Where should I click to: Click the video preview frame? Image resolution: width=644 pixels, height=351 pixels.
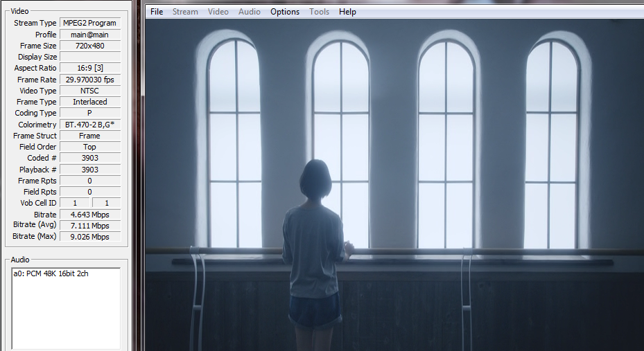point(394,185)
